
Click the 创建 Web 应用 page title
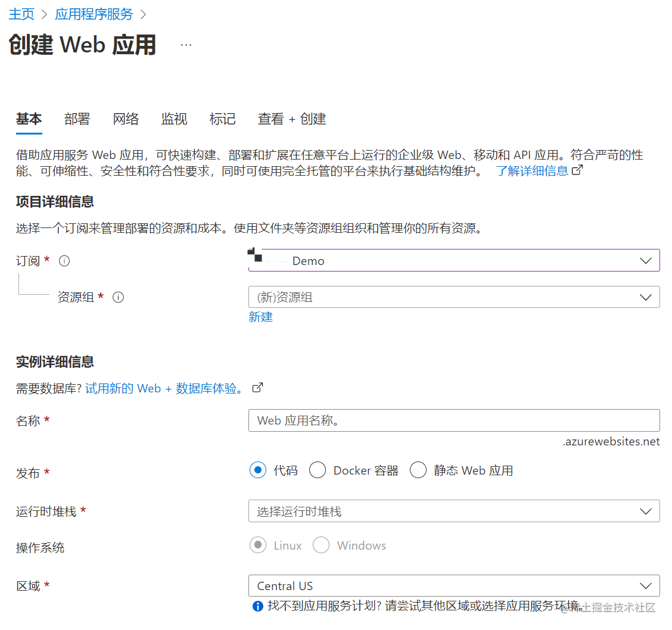[82, 45]
